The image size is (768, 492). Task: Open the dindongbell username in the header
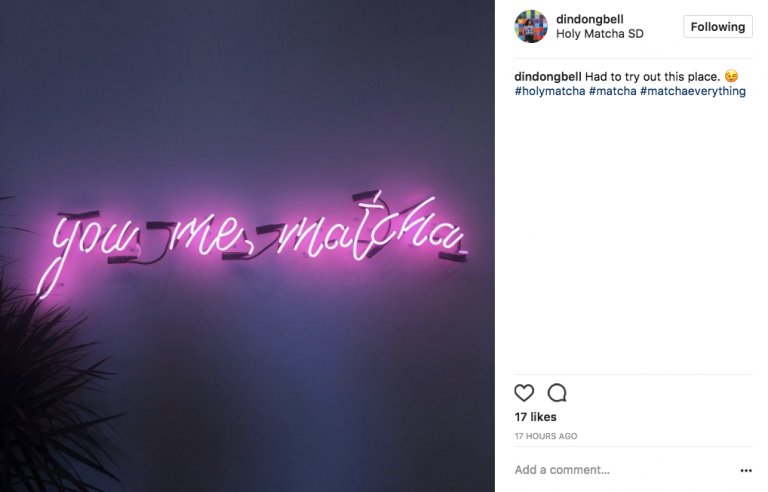(590, 19)
